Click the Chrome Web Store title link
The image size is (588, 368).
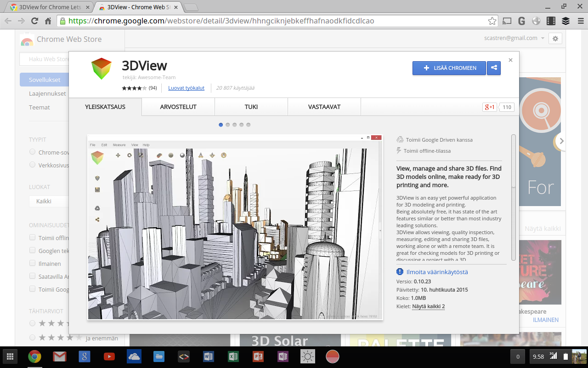pyautogui.click(x=69, y=39)
